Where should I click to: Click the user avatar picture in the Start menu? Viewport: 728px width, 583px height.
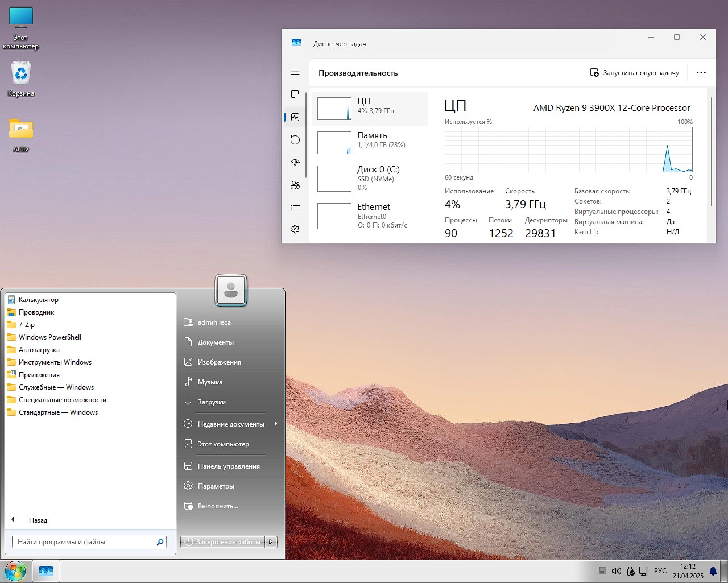click(231, 290)
